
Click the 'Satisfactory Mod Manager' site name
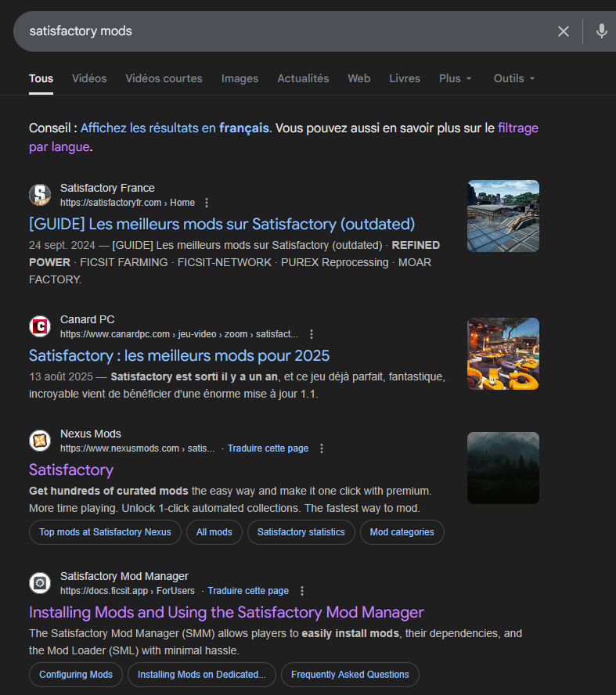click(x=124, y=576)
